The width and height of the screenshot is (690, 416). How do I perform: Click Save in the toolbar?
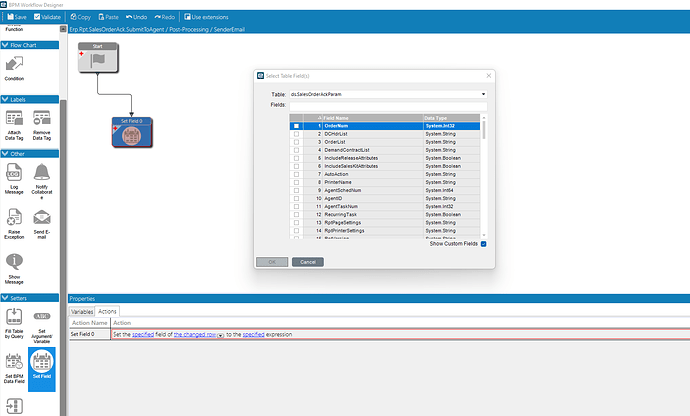tap(17, 17)
